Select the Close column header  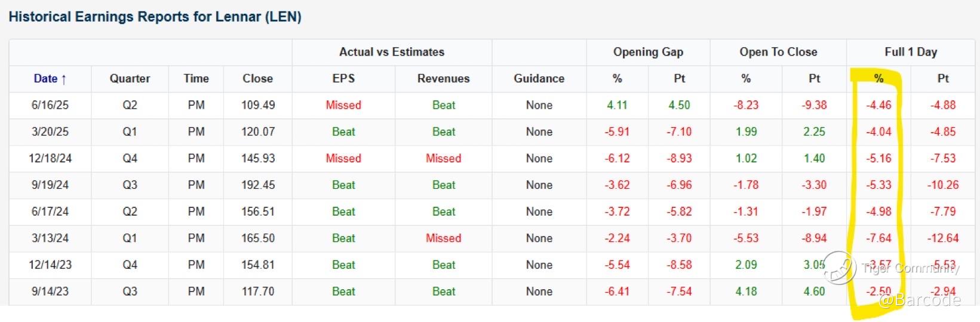pyautogui.click(x=257, y=79)
